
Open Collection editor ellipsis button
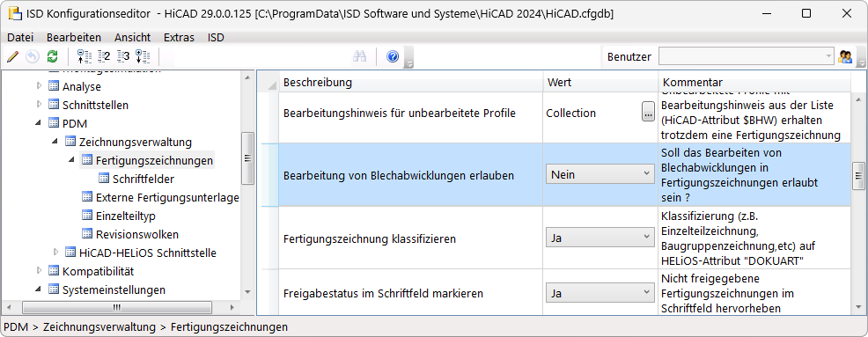(648, 113)
